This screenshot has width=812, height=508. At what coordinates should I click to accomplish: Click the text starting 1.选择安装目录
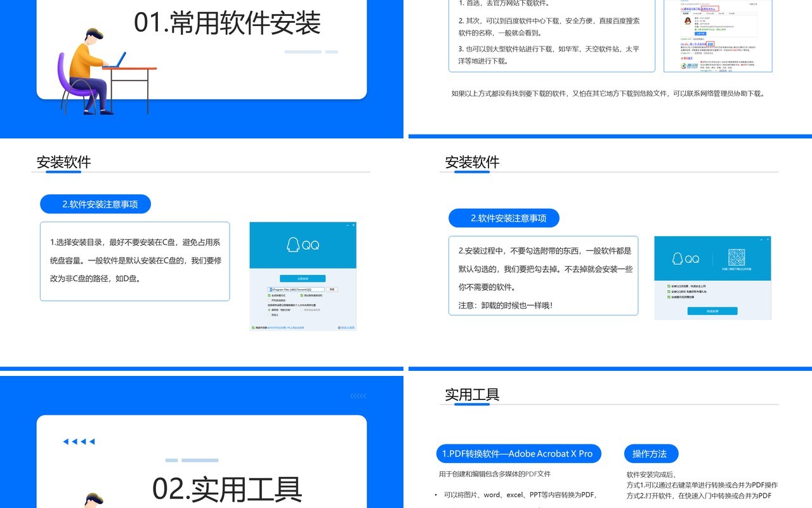[x=135, y=260]
